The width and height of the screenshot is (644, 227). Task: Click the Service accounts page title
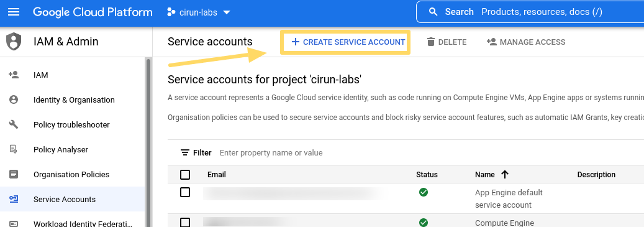click(x=210, y=42)
